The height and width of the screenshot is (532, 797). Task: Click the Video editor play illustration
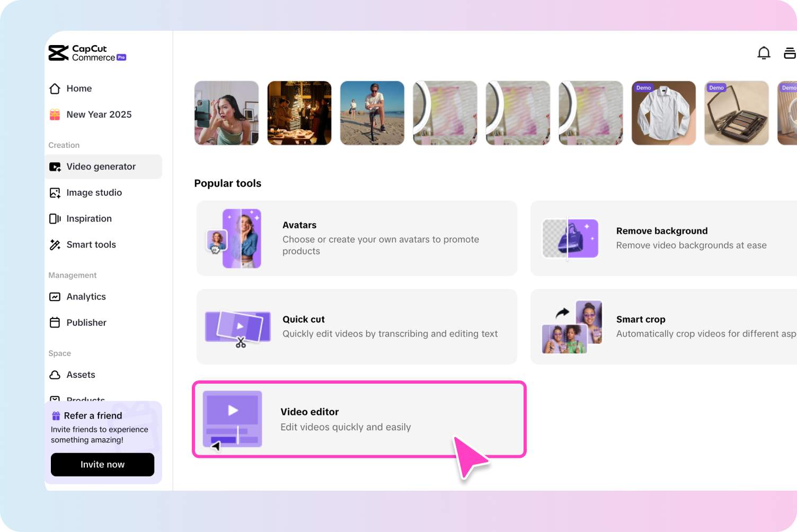coord(232,420)
